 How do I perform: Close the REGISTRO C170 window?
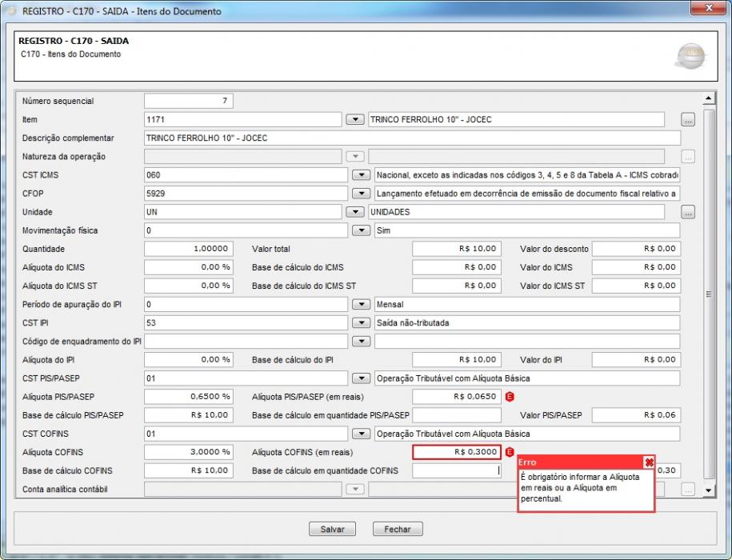(x=709, y=8)
